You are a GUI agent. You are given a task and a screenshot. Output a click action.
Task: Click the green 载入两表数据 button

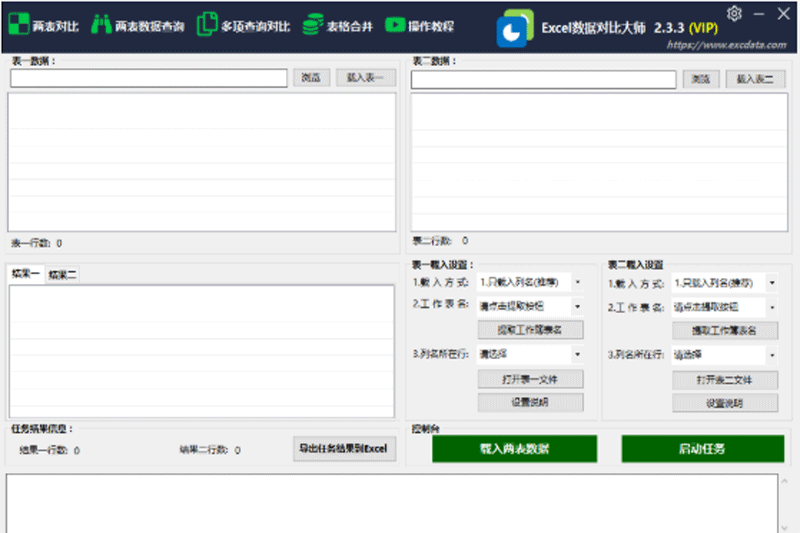514,449
